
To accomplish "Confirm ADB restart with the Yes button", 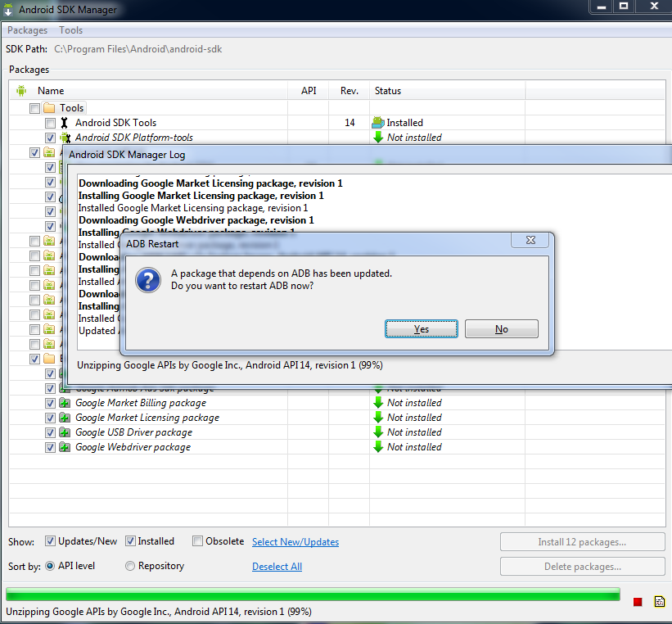I will 422,329.
